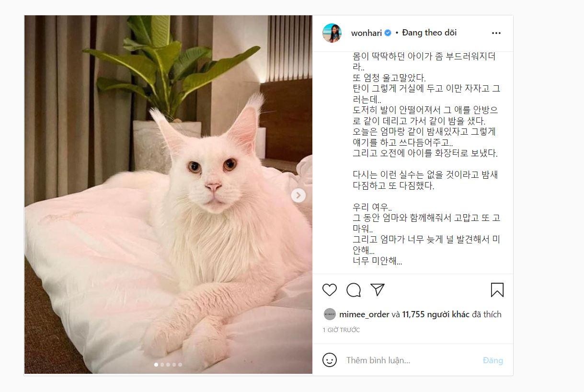Open comments via speech bubble icon
Image resolution: width=584 pixels, height=392 pixels.
tap(354, 290)
